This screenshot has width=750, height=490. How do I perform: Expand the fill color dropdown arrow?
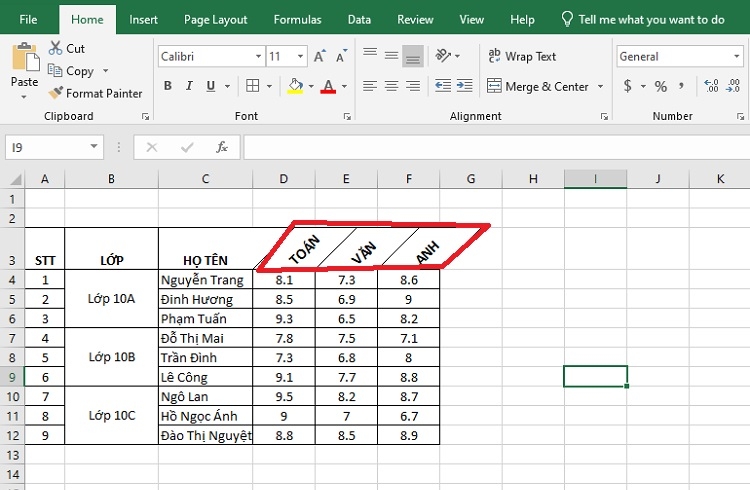(311, 87)
